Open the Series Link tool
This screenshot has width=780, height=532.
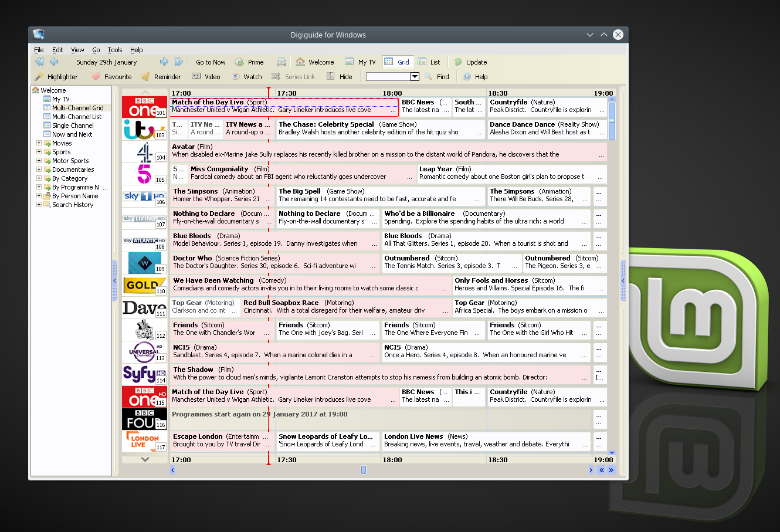[x=293, y=76]
